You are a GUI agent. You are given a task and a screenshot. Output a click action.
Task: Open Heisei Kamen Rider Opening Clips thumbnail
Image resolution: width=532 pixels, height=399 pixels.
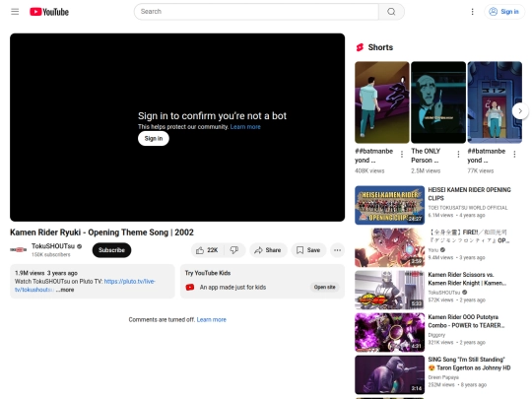coord(389,205)
